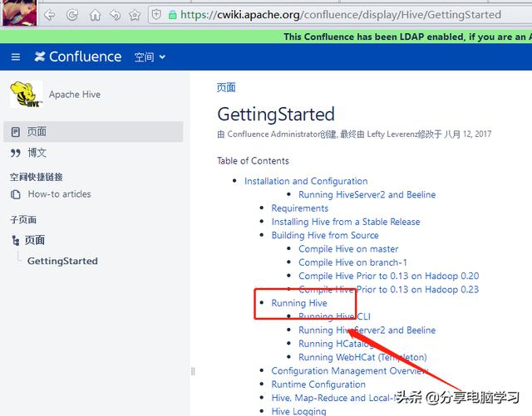Open Compile Hive on master link
The image size is (532, 416).
348,249
